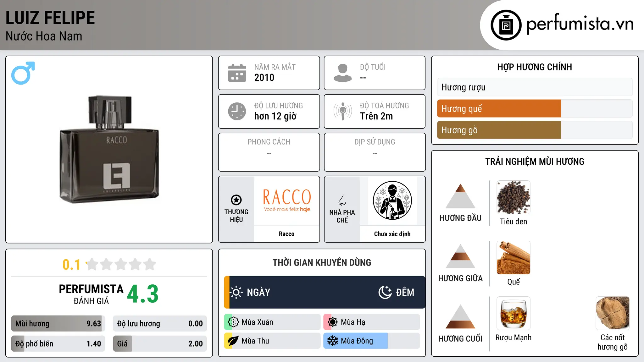Click the Độ lưu hương 0.00 score bar

[x=160, y=324]
